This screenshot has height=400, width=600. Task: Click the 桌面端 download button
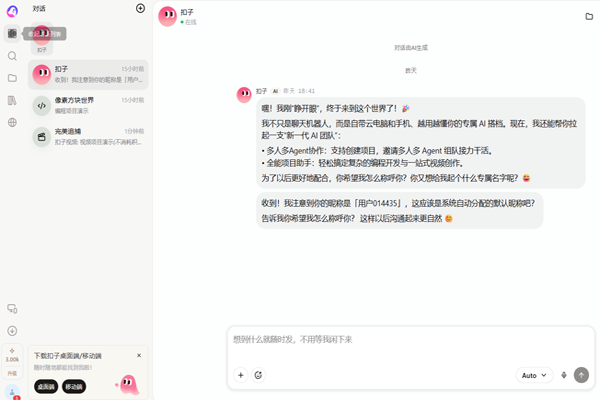[x=46, y=387]
